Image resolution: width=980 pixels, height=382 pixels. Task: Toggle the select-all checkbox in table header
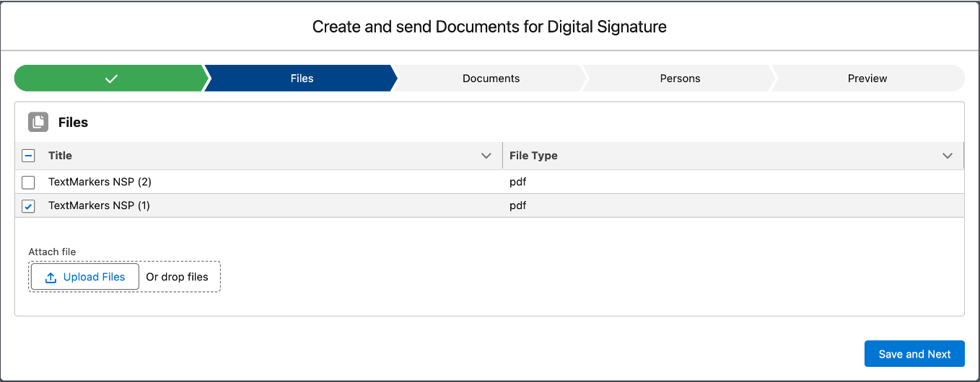tap(28, 156)
